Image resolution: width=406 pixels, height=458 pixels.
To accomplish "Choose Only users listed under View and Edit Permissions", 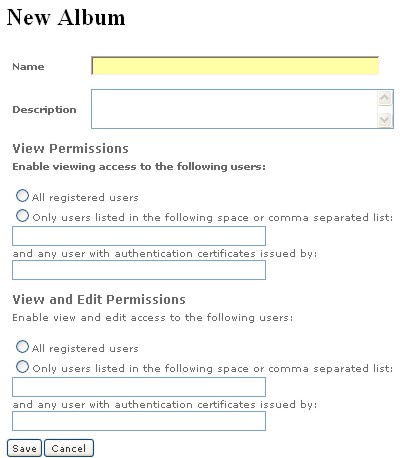I will click(x=22, y=367).
